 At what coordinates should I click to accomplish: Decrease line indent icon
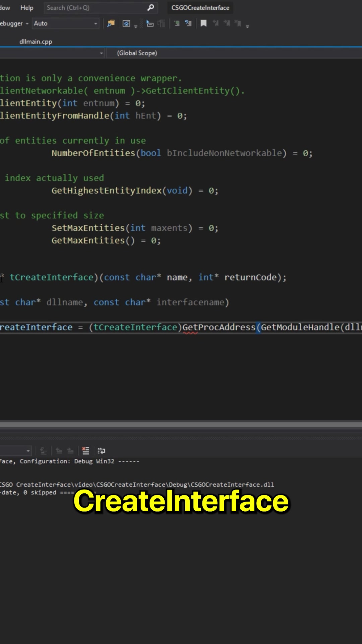pos(177,23)
